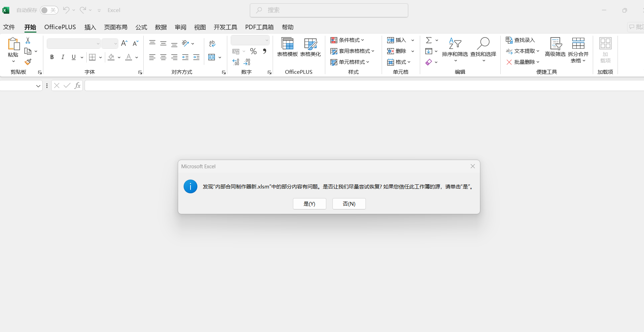Image resolution: width=644 pixels, height=332 pixels.
Task: Click the Paste clipboard icon
Action: 13,44
